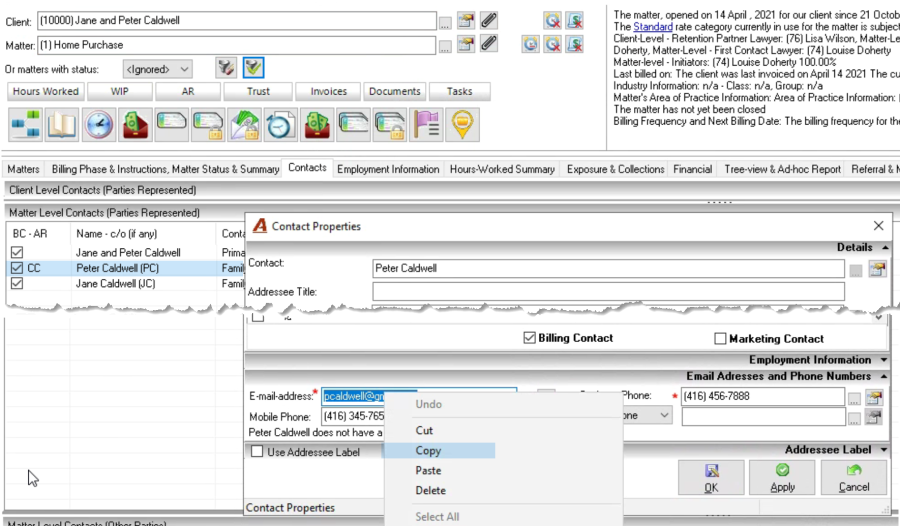Open the round wall clock time entry icon
Viewport: 900px width, 526px height.
pyautogui.click(x=99, y=125)
